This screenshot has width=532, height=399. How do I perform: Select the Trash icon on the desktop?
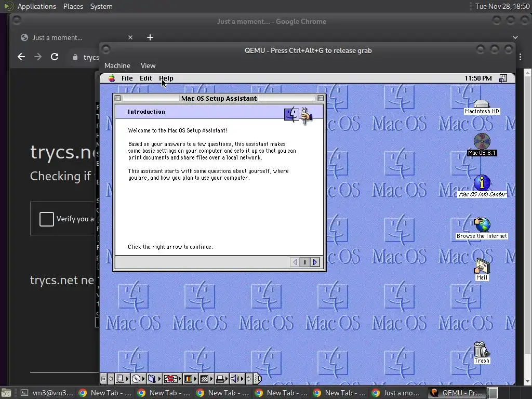point(482,353)
